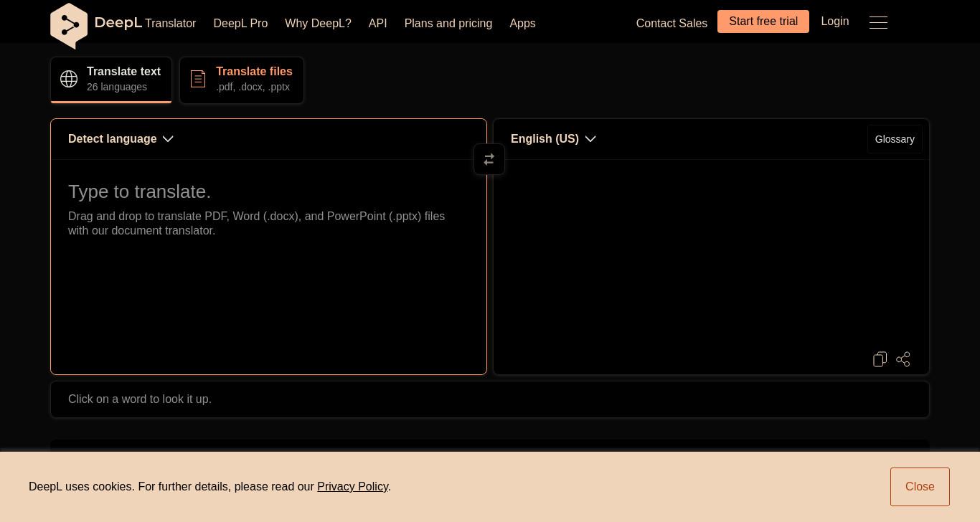Switch to the Translate files tab
The image size is (980, 522).
click(242, 80)
